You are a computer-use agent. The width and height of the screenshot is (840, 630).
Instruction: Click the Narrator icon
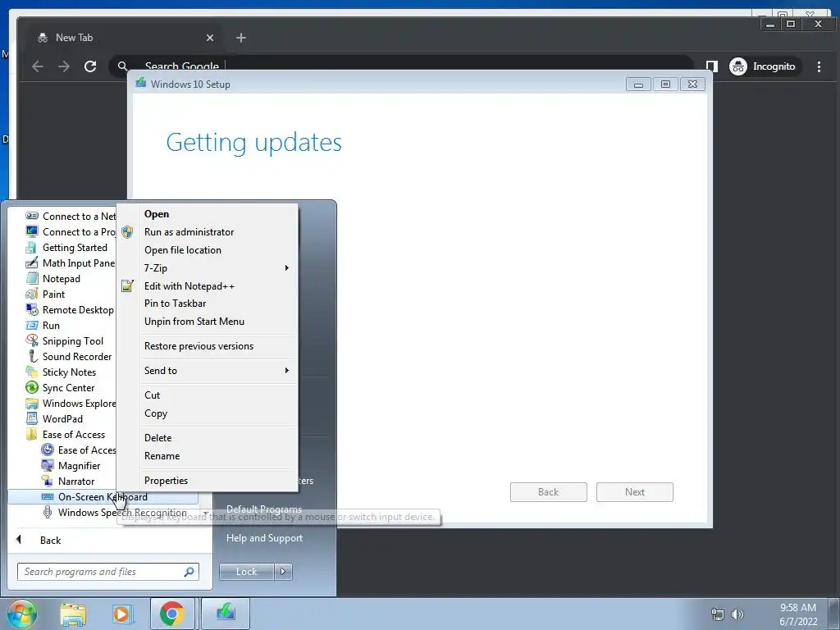click(x=48, y=481)
